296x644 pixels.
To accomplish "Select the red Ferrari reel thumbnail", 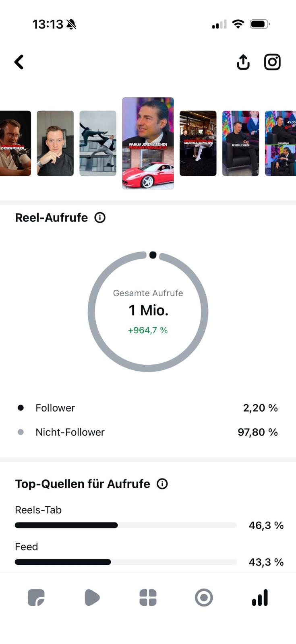I will point(148,143).
